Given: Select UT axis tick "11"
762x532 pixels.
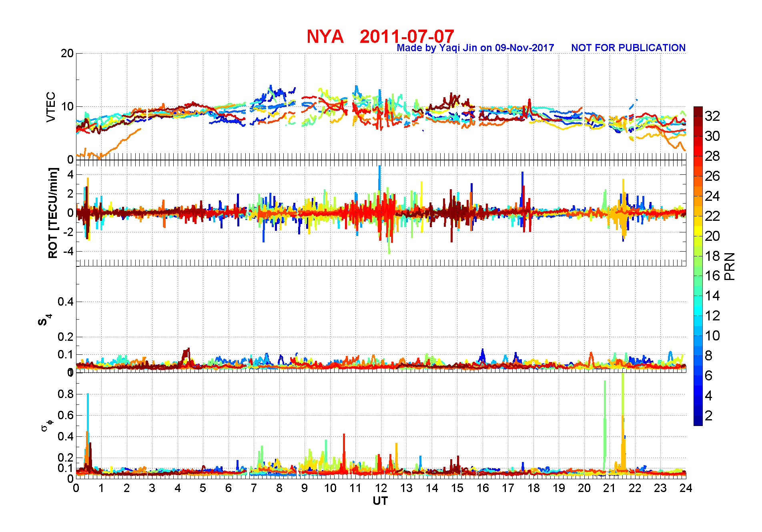Looking at the screenshot, I should (355, 488).
